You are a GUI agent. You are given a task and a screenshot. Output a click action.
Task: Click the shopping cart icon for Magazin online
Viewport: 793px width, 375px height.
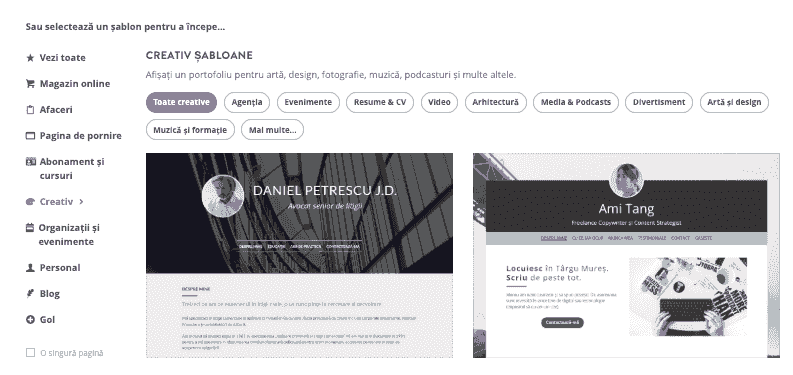click(30, 84)
